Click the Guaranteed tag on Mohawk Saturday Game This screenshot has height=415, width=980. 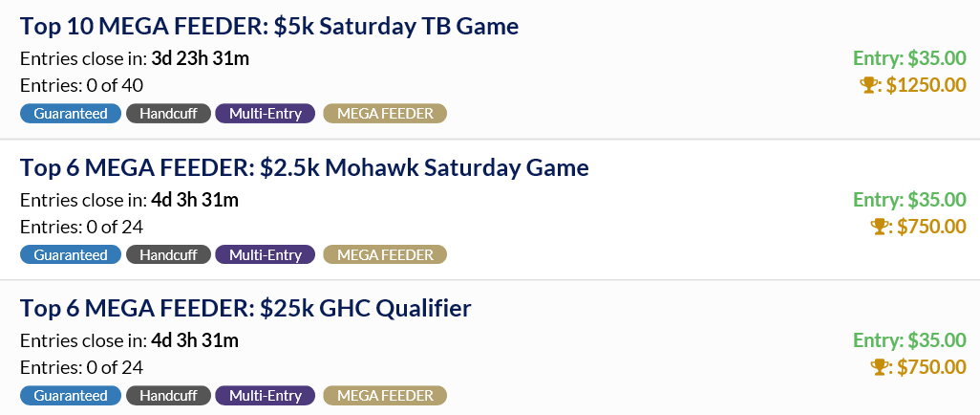pyautogui.click(x=71, y=255)
